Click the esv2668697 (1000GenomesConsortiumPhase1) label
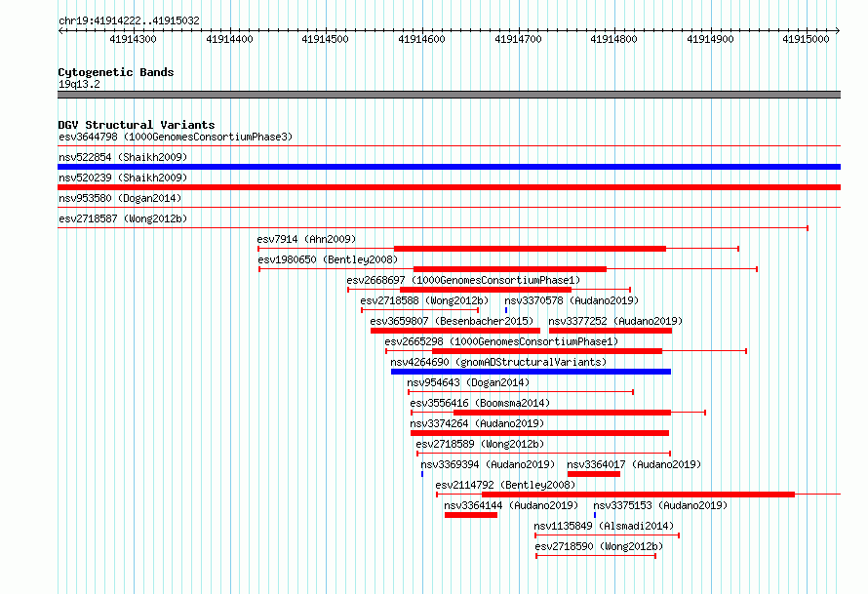 pos(463,280)
